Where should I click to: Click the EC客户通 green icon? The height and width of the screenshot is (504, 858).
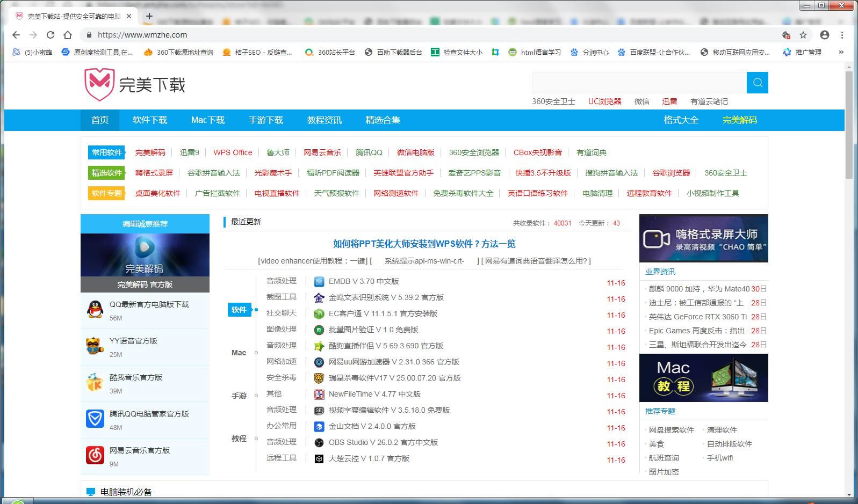pyautogui.click(x=319, y=314)
